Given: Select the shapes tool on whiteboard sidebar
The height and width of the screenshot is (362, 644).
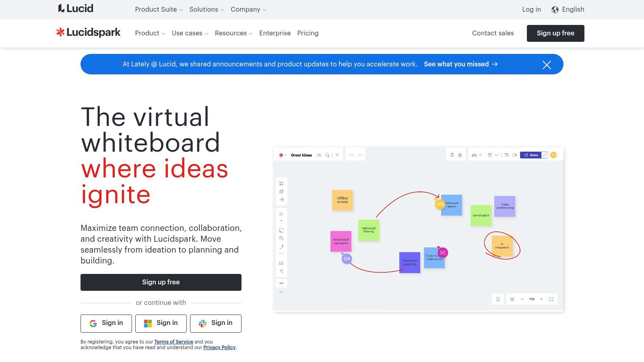Looking at the screenshot, I should tap(281, 239).
